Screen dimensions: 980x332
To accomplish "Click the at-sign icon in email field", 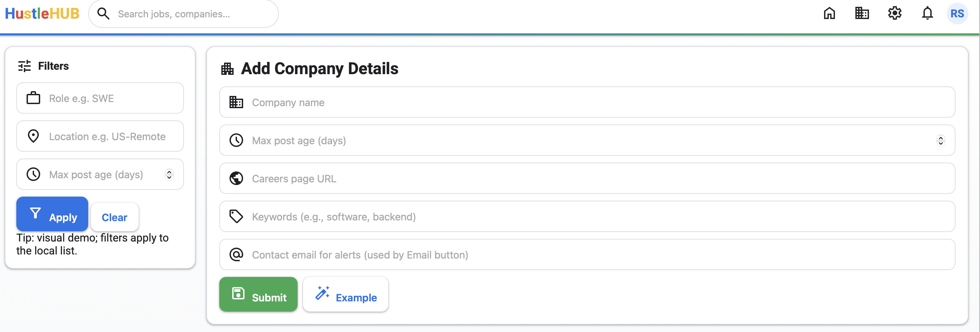I will click(x=236, y=254).
